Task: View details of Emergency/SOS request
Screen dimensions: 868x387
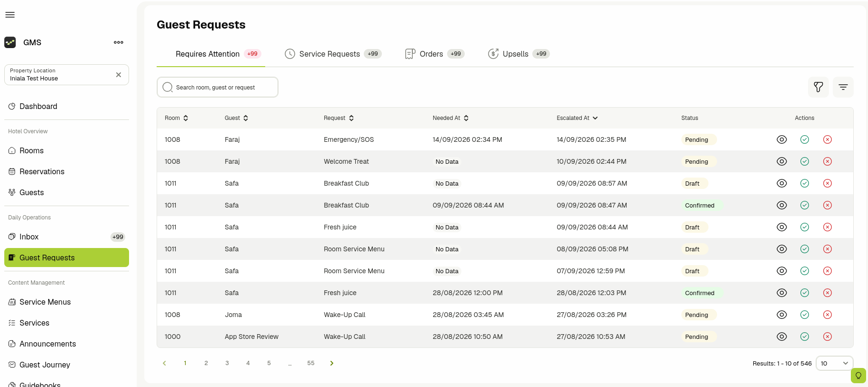Action: pyautogui.click(x=782, y=139)
